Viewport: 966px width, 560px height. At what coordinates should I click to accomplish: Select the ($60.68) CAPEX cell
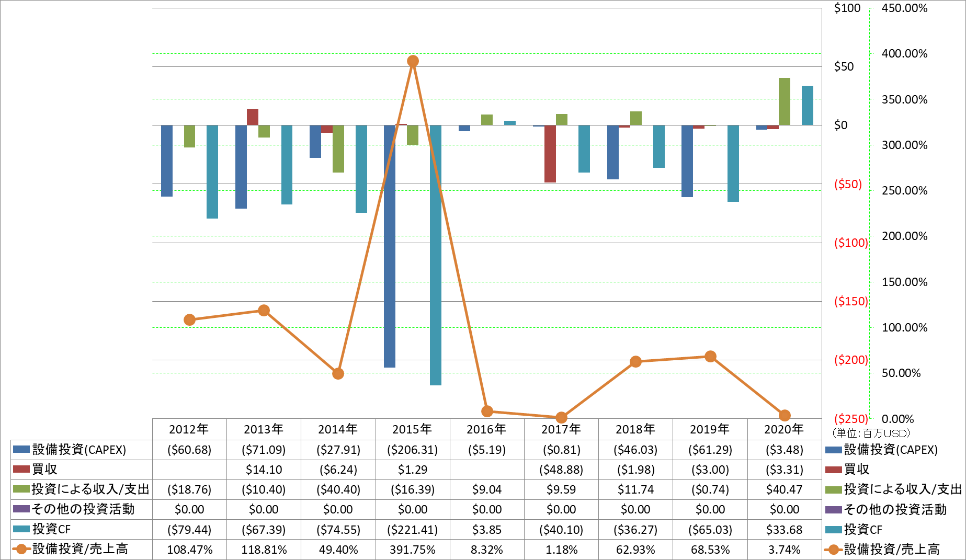[189, 450]
